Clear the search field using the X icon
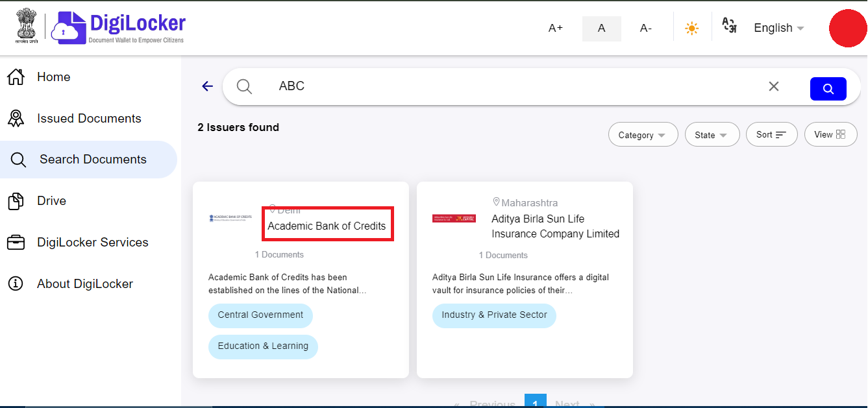The height and width of the screenshot is (408, 868). coord(773,86)
